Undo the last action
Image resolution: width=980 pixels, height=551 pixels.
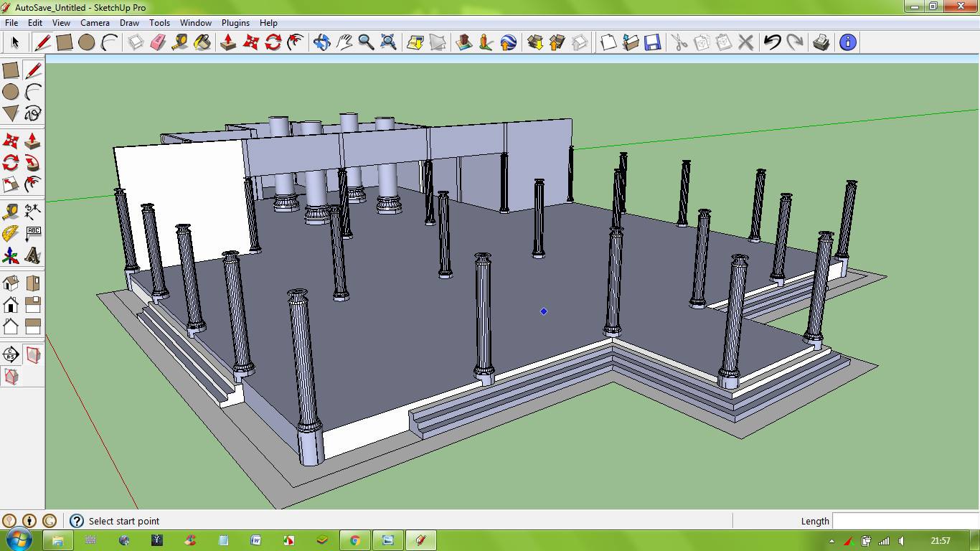point(772,42)
